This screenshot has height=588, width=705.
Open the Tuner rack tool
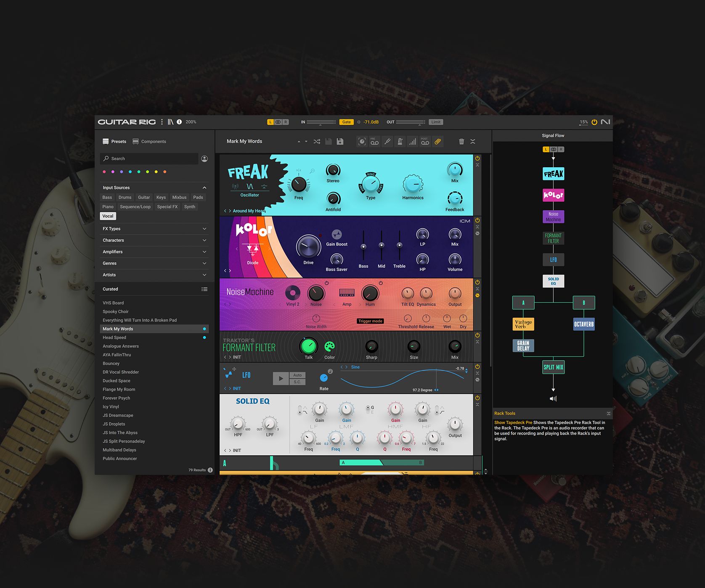(x=387, y=142)
